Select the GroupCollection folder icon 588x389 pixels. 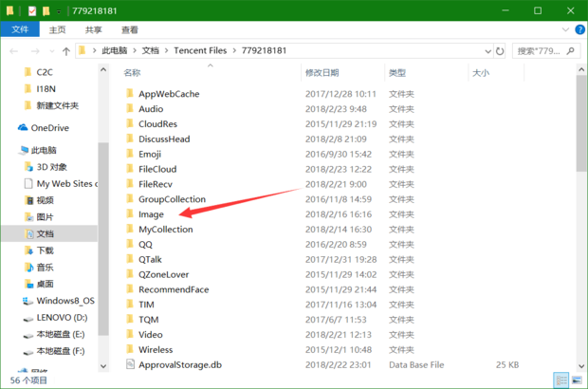tap(130, 198)
